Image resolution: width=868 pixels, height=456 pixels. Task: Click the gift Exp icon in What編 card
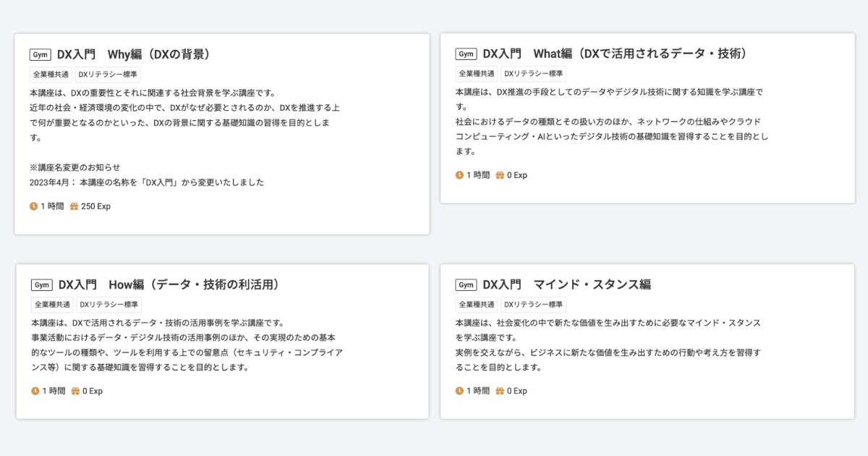(x=500, y=175)
